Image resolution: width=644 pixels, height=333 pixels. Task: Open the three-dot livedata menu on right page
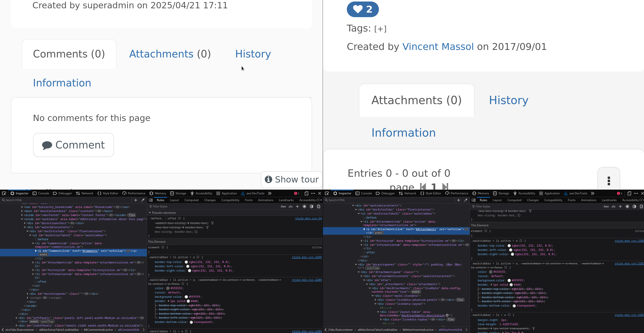pyautogui.click(x=609, y=181)
